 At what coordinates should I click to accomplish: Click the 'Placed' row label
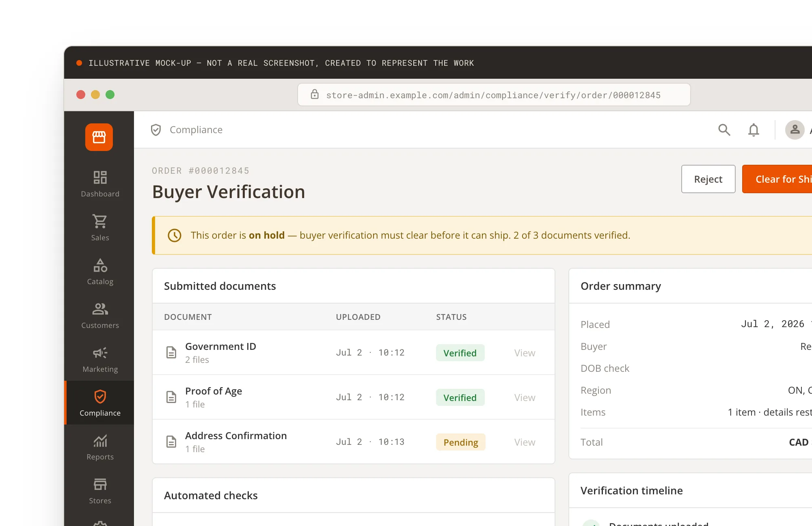595,324
